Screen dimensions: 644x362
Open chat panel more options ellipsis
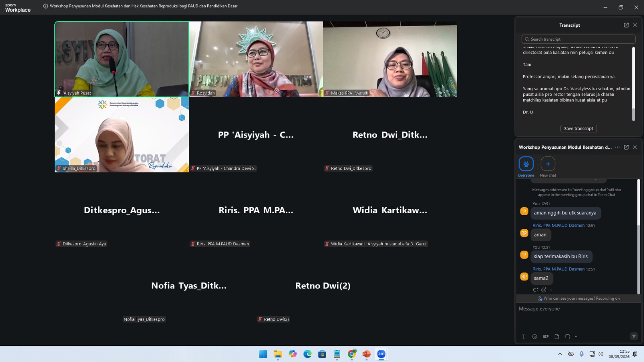pyautogui.click(x=617, y=147)
